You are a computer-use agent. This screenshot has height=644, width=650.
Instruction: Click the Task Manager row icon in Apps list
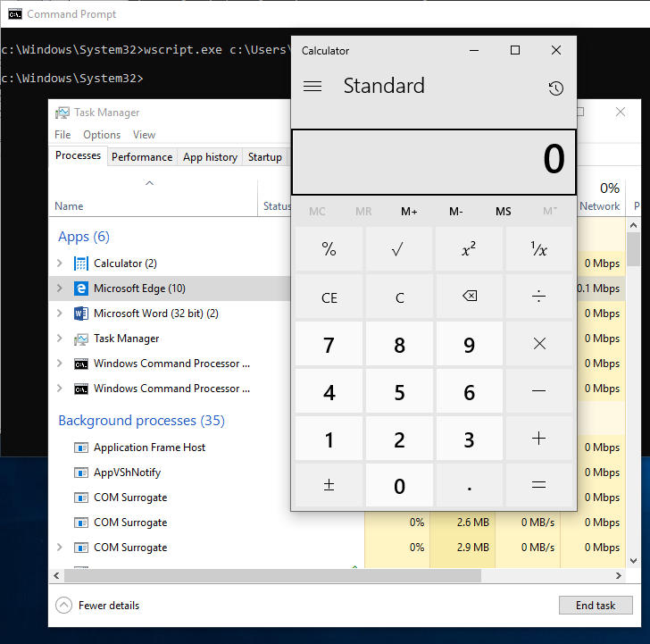[x=81, y=339]
